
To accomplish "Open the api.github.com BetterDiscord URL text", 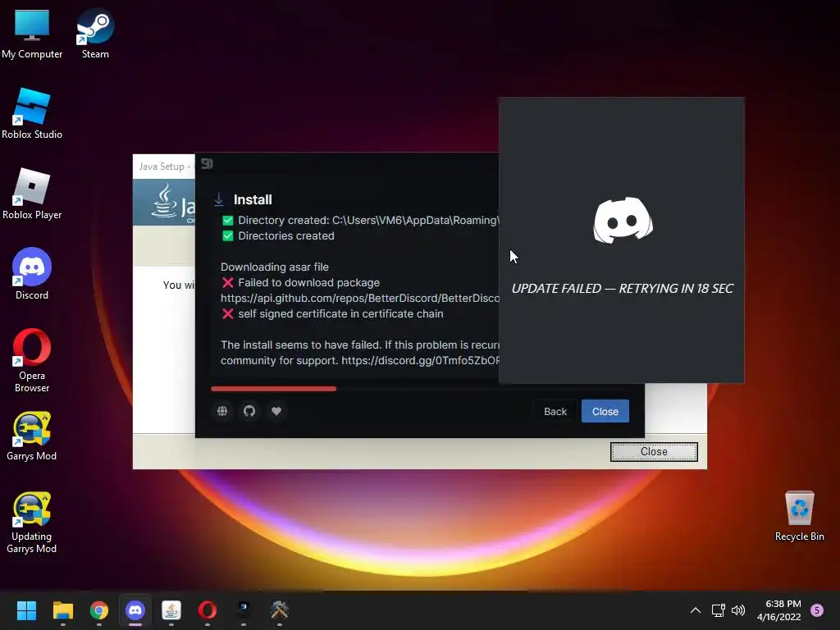I will (360, 298).
